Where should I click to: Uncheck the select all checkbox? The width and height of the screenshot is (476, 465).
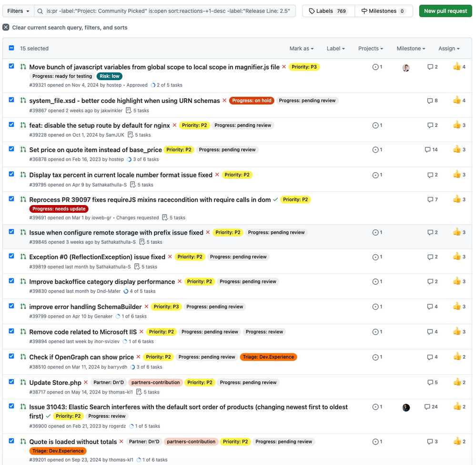[x=11, y=48]
